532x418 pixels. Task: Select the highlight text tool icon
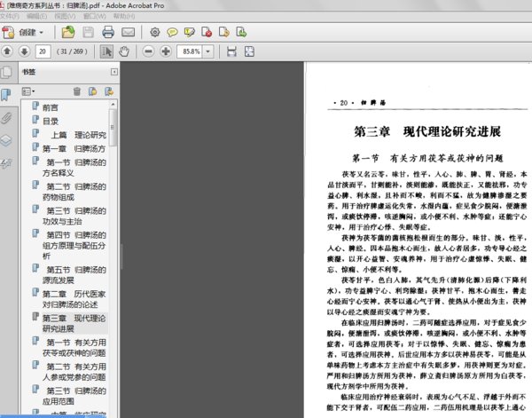pyautogui.click(x=190, y=33)
